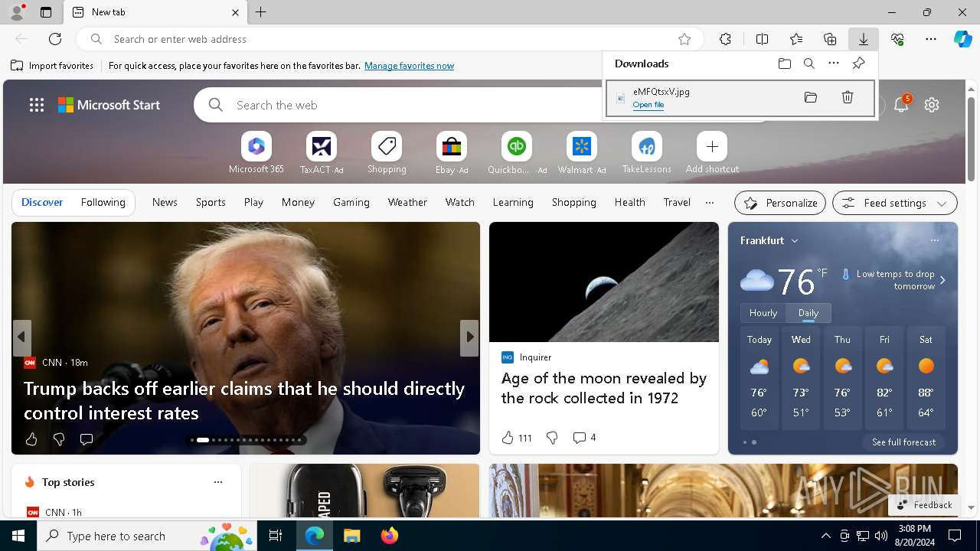
Task: Switch weather to Hourly view
Action: 763,313
